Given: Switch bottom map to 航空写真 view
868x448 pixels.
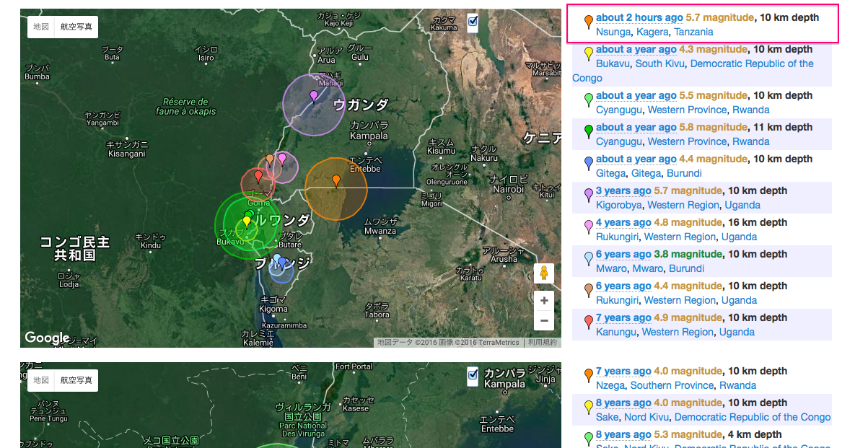Looking at the screenshot, I should pos(76,380).
